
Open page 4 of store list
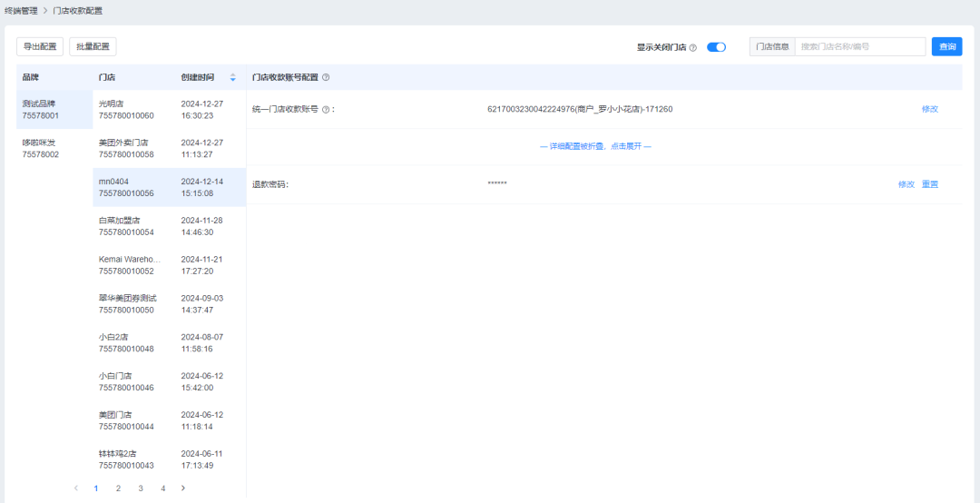162,488
